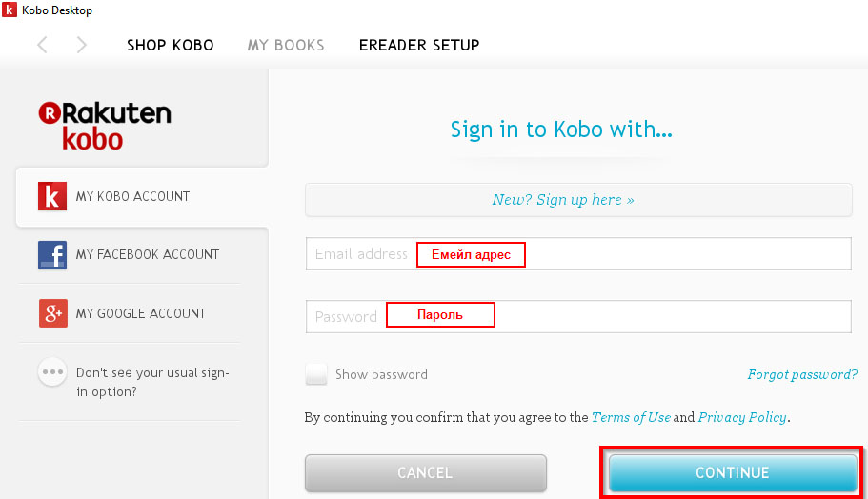Click the three-dots sign-in options icon

click(52, 372)
